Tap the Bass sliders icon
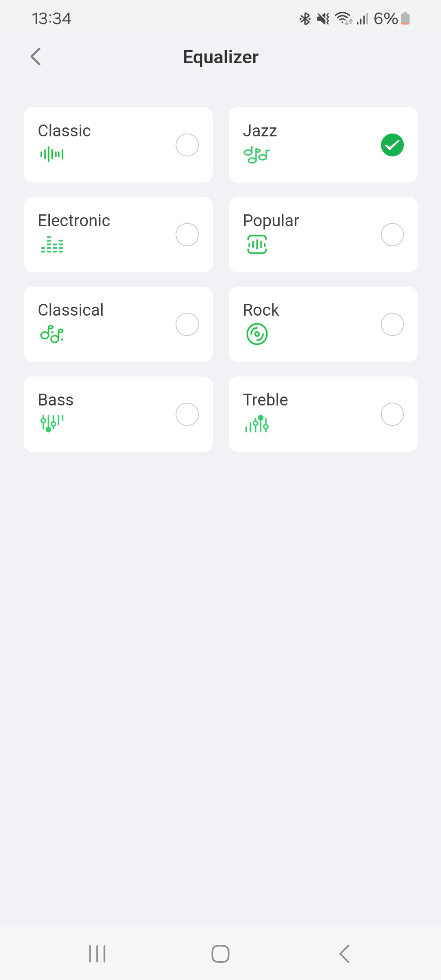 click(52, 423)
